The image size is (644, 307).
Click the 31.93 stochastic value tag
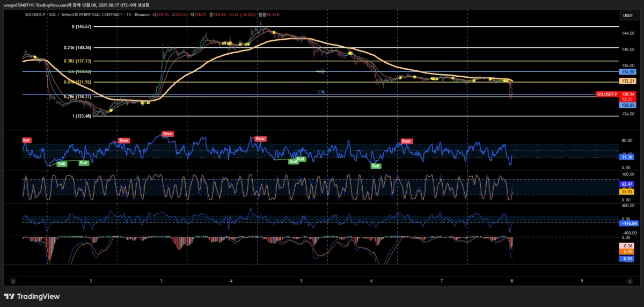627,192
